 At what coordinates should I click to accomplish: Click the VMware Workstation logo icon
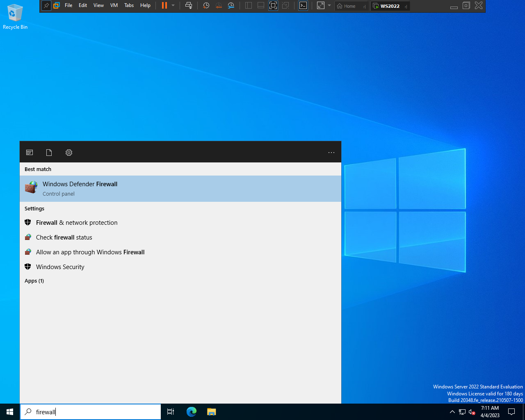57,6
